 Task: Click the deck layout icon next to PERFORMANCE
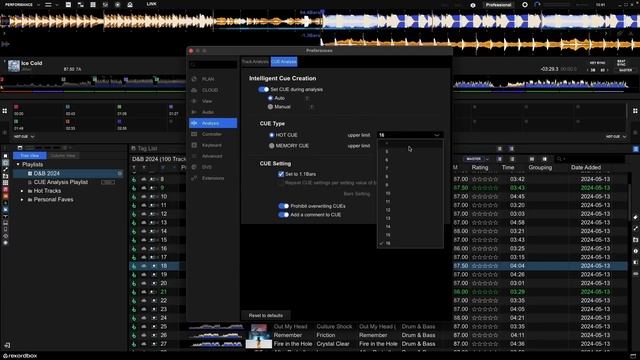coord(48,4)
